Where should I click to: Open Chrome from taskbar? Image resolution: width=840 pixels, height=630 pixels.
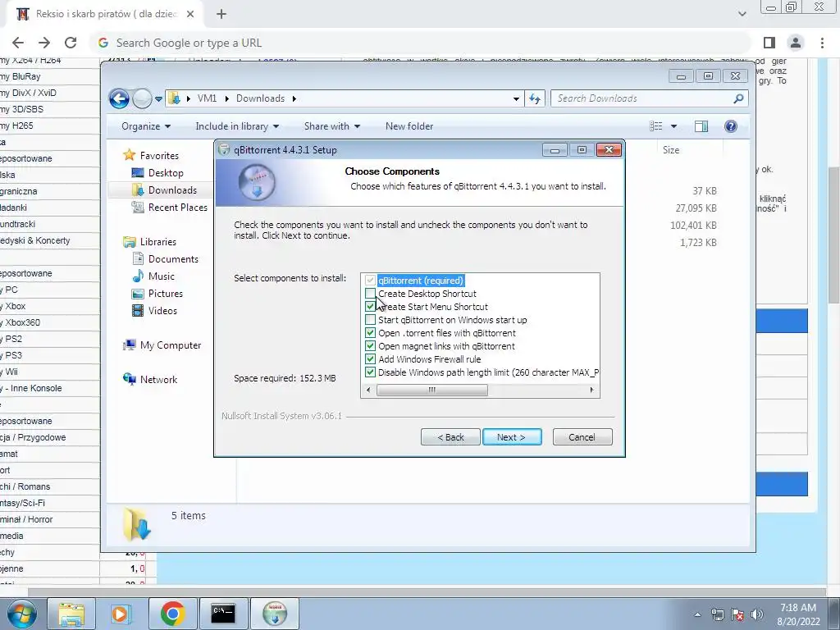(x=172, y=614)
